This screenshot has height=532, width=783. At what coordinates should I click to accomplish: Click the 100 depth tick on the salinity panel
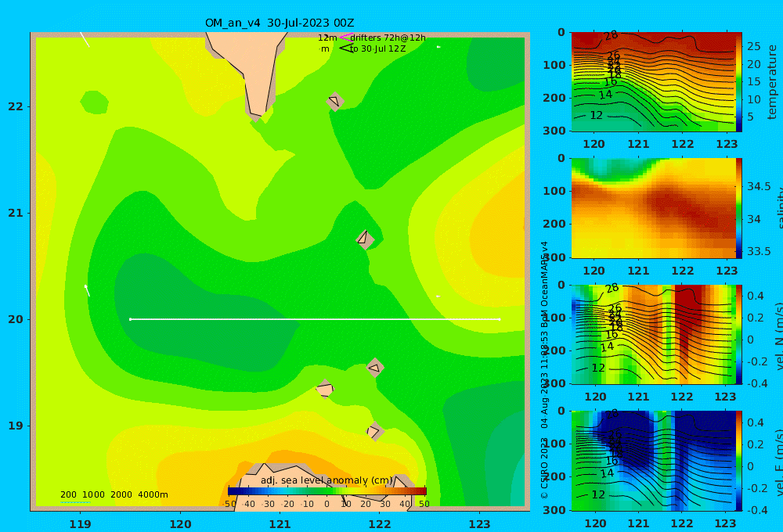[x=554, y=191]
